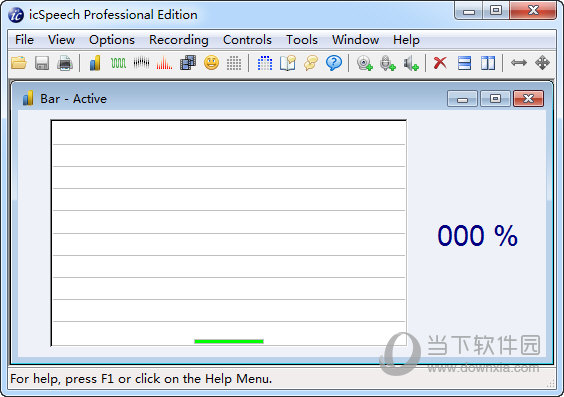This screenshot has width=564, height=397.
Task: Click the green level bar in chart
Action: [x=229, y=341]
